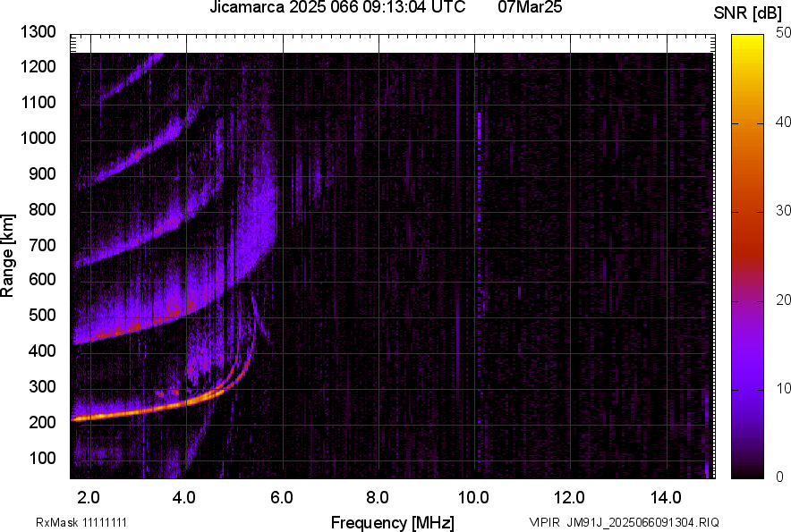The width and height of the screenshot is (791, 532).
Task: Select the 500 tick on Range axis
Action: point(42,316)
